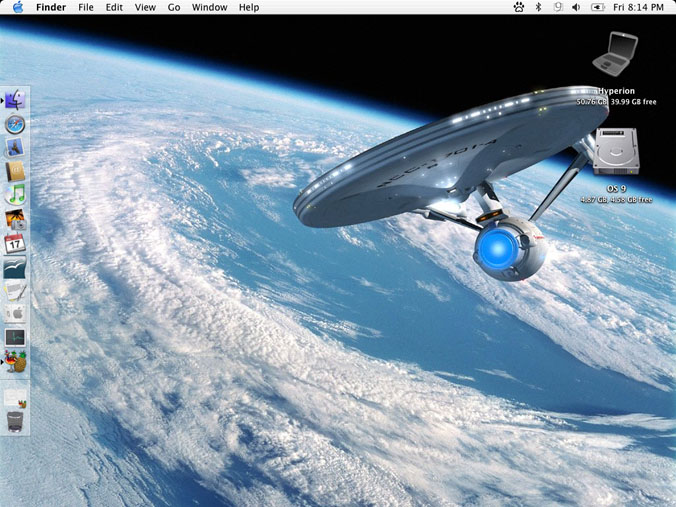Image resolution: width=676 pixels, height=507 pixels.
Task: Click the battery charging status icon
Action: coord(598,7)
